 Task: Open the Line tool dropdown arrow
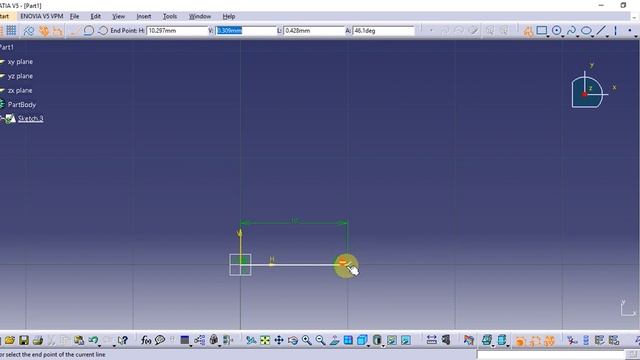coord(607,36)
